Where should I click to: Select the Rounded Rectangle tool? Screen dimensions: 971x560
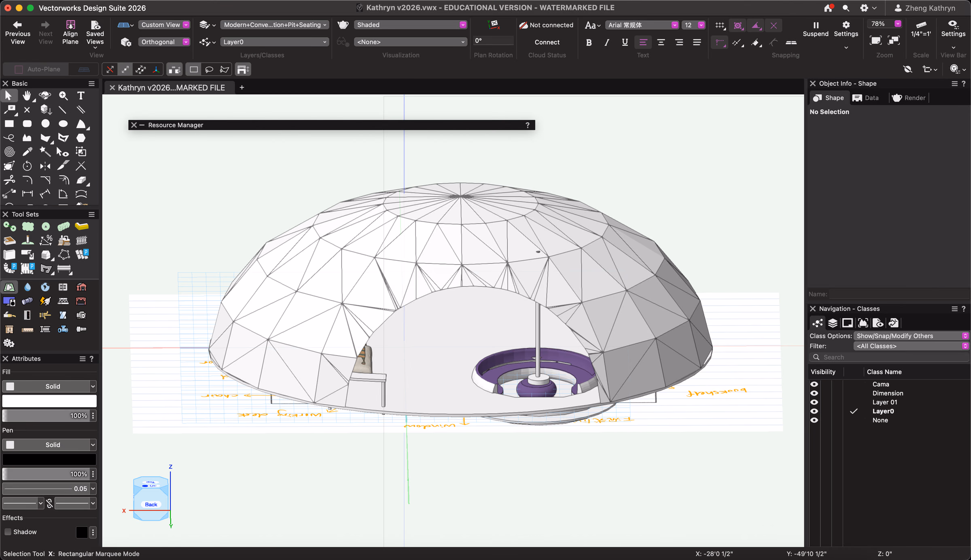(x=27, y=124)
